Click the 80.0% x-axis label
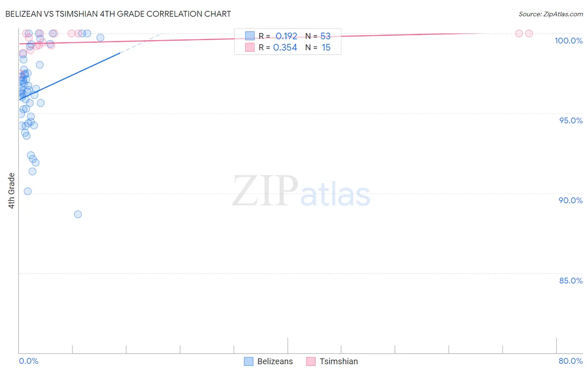Viewport: 588px width, 373px height. click(570, 361)
